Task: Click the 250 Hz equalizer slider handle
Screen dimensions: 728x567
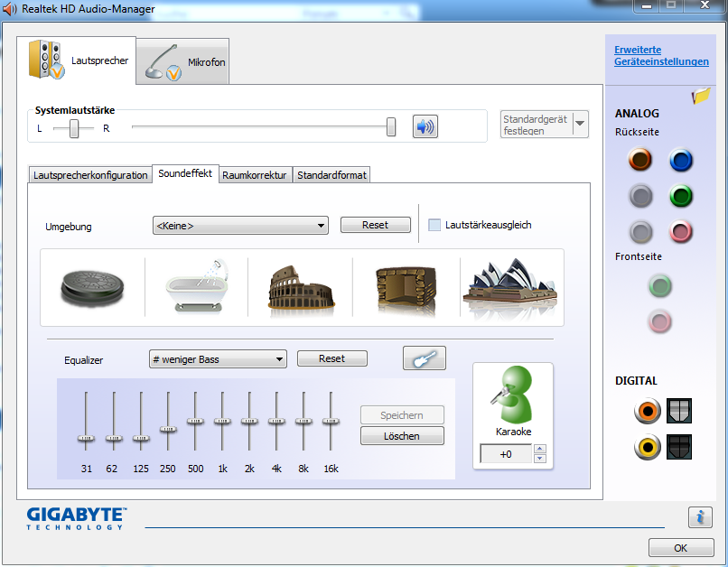Action: 168,429
